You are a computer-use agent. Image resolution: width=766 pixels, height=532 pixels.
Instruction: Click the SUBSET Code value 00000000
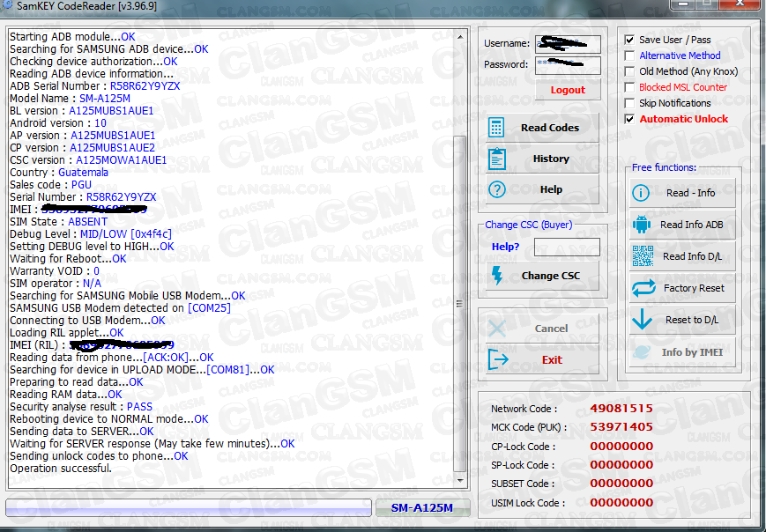point(621,484)
